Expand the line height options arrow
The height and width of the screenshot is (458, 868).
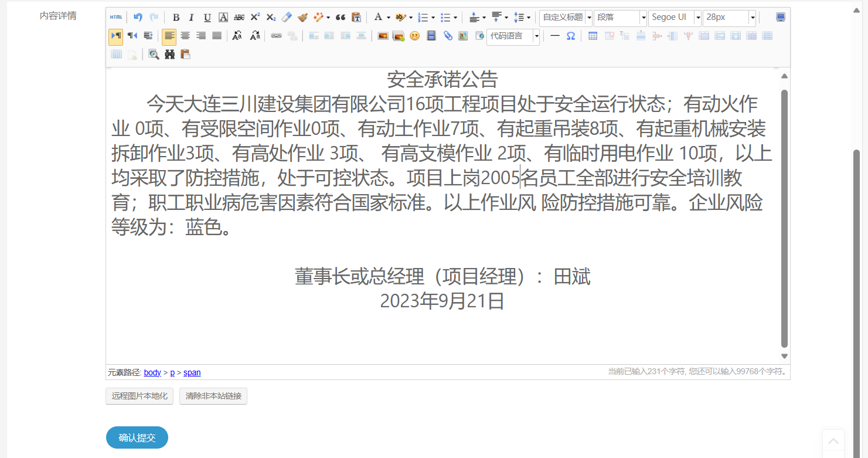pyautogui.click(x=529, y=18)
